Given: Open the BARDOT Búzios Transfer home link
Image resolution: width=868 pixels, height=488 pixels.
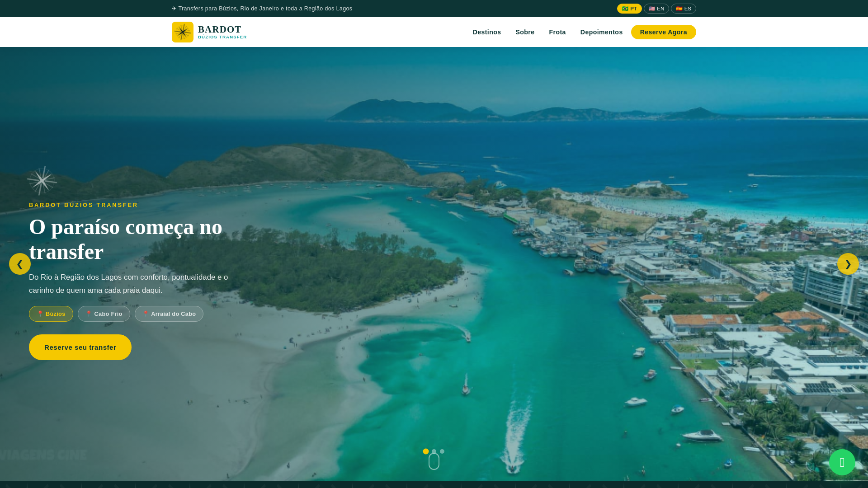Looking at the screenshot, I should click(x=209, y=32).
